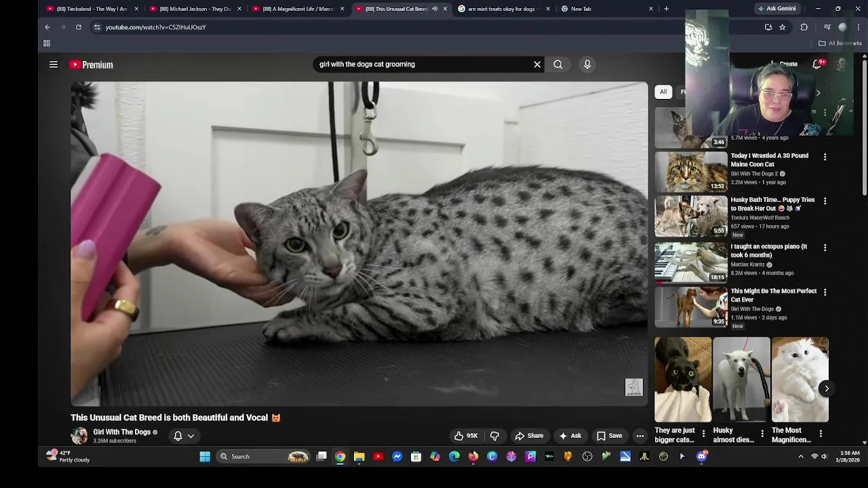
Task: Toggle channel notification bell for subscription
Action: point(178,436)
